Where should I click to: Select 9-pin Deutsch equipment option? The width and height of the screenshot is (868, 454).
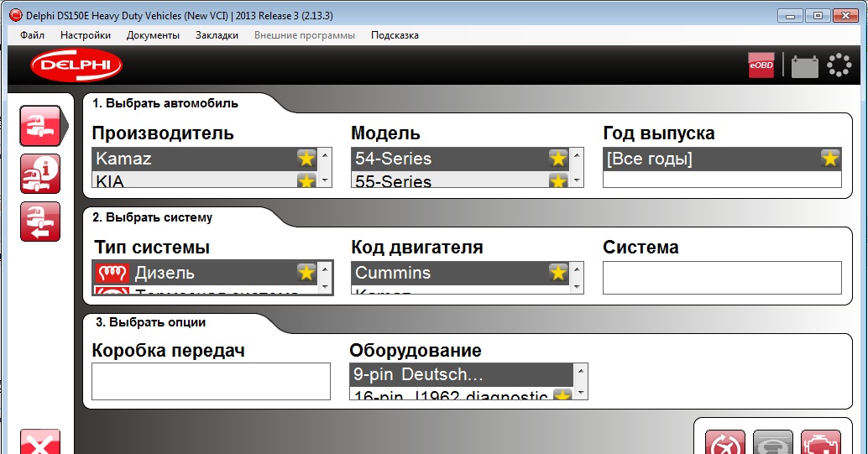(463, 375)
